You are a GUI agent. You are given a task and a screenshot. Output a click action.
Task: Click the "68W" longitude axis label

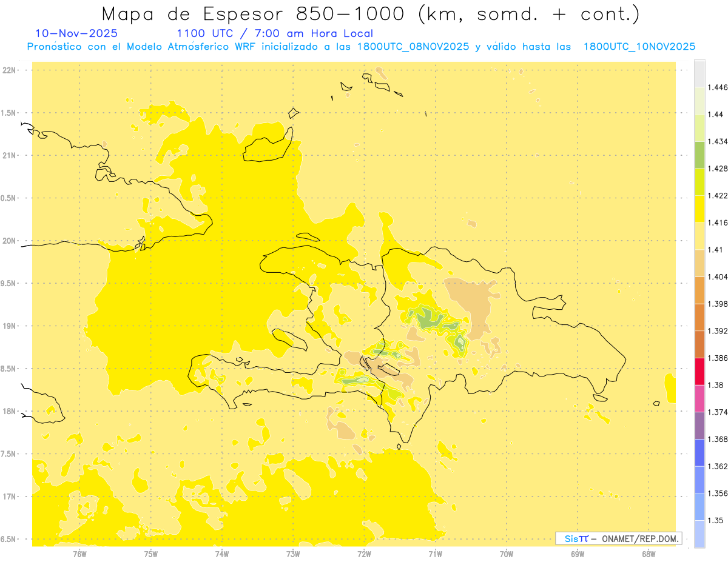[649, 554]
